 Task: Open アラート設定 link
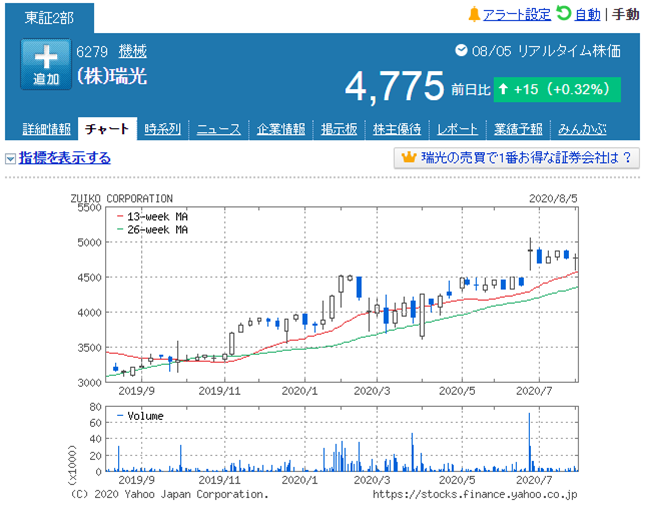(517, 15)
